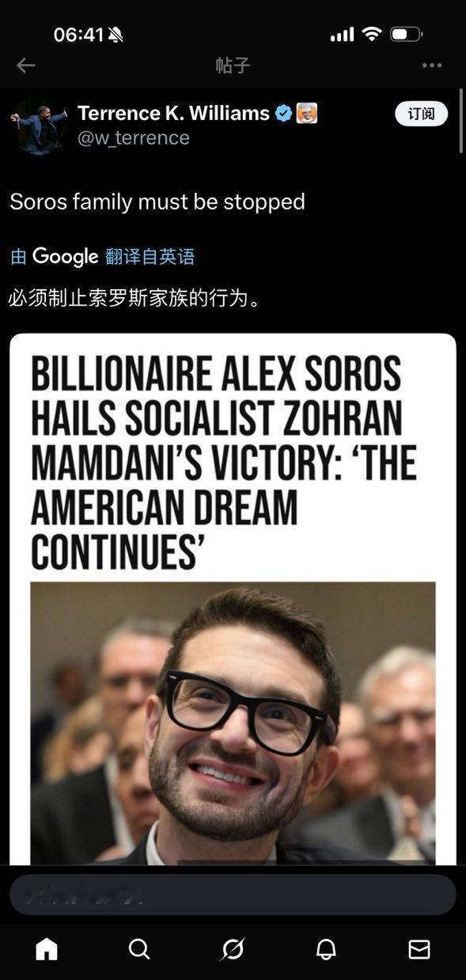Image resolution: width=466 pixels, height=980 pixels.
Task: Open the messages envelope tab
Action: pyautogui.click(x=419, y=949)
